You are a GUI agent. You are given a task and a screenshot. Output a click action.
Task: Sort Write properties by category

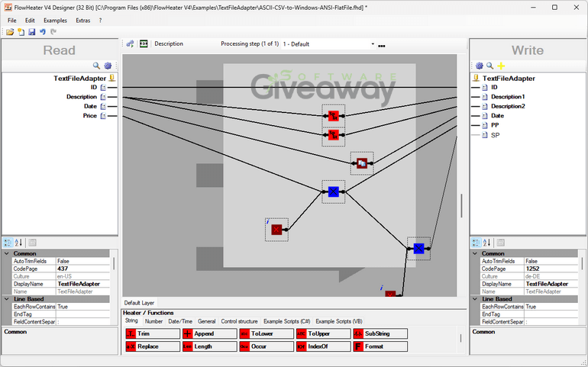pyautogui.click(x=476, y=243)
